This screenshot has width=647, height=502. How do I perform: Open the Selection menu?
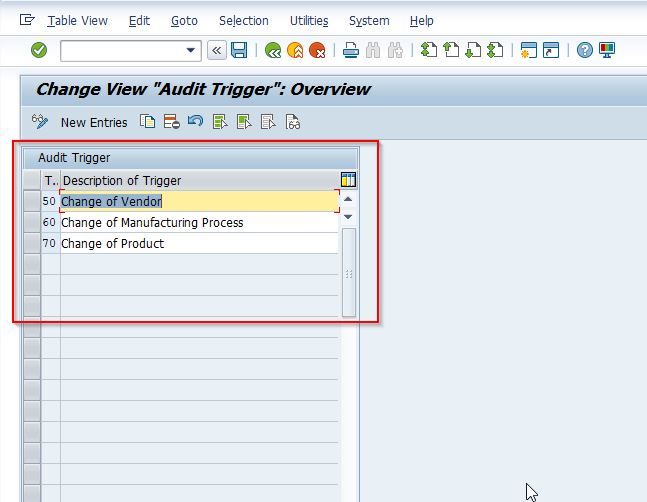coord(243,21)
